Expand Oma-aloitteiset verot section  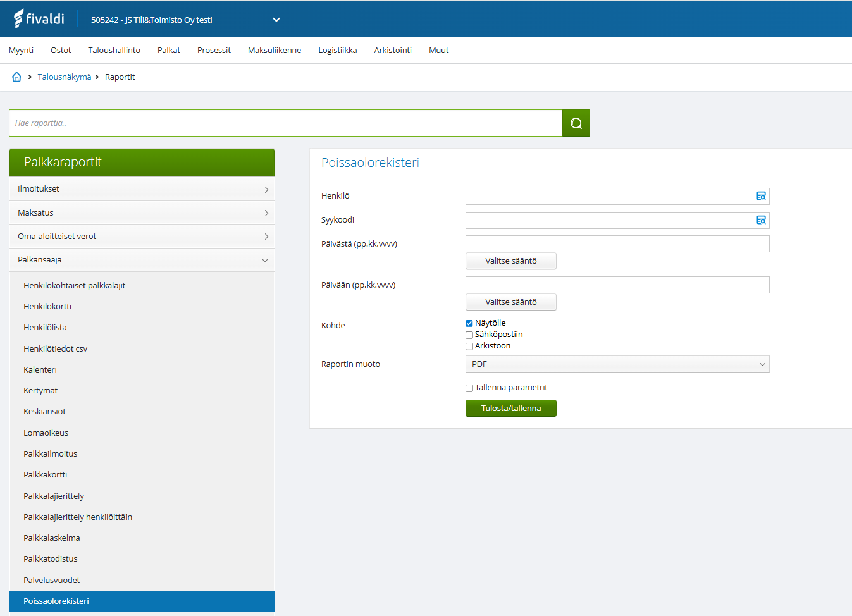(x=142, y=236)
